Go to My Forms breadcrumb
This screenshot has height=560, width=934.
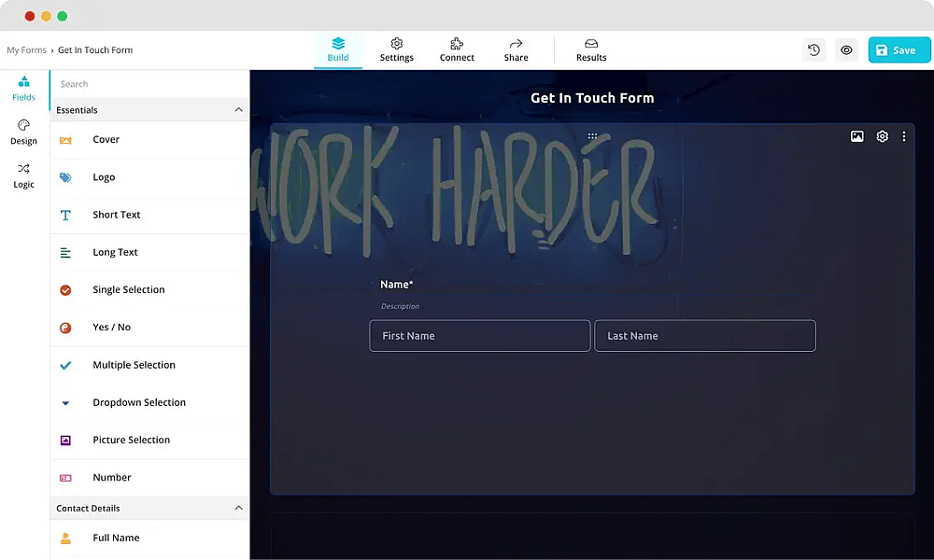[26, 50]
